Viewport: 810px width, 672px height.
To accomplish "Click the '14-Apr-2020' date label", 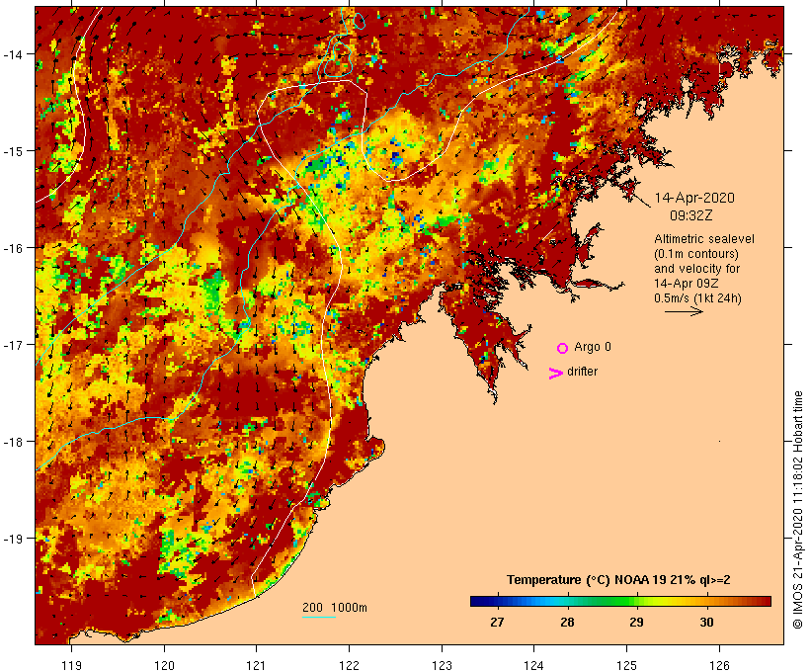I will pyautogui.click(x=694, y=198).
